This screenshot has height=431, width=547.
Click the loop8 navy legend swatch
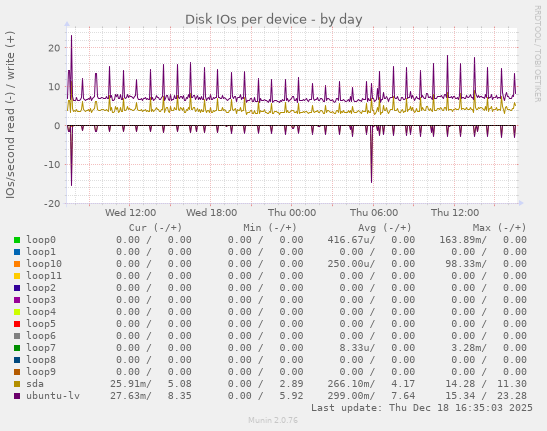point(17,360)
